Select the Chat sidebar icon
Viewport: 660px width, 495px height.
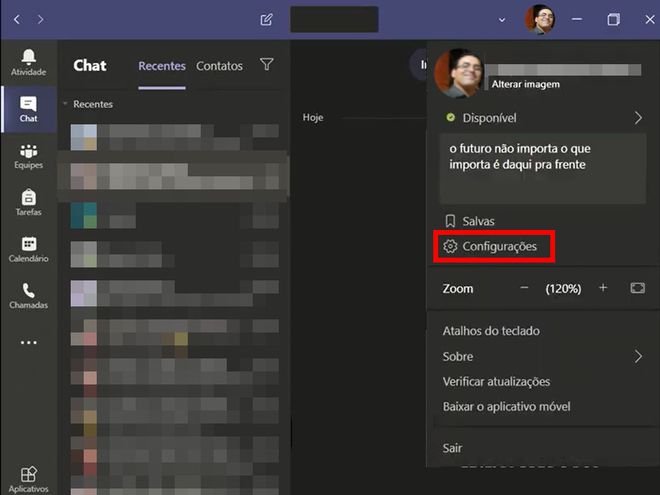pyautogui.click(x=29, y=109)
